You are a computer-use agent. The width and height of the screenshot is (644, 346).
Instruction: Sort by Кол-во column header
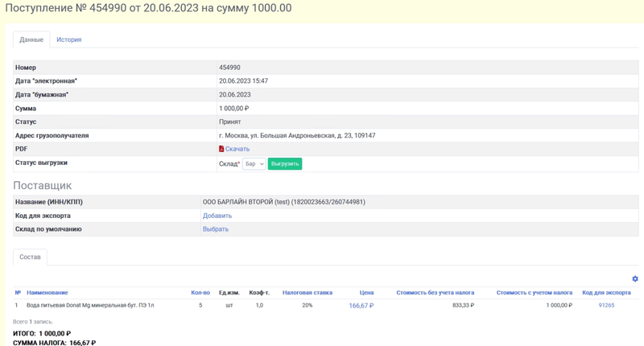click(200, 293)
